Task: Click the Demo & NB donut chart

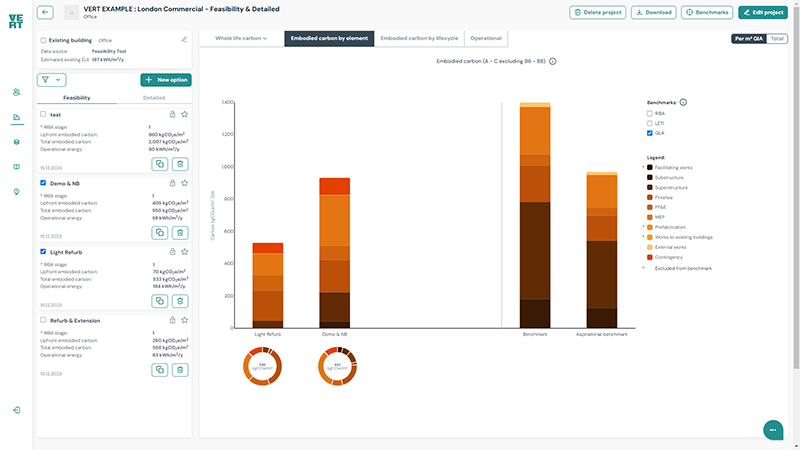Action: (337, 366)
